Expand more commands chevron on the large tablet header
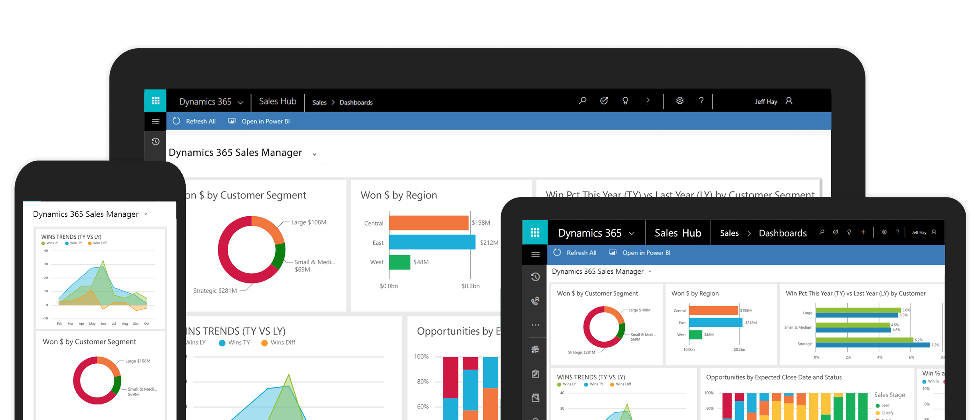Viewport: 980px width, 420px height. (x=648, y=101)
